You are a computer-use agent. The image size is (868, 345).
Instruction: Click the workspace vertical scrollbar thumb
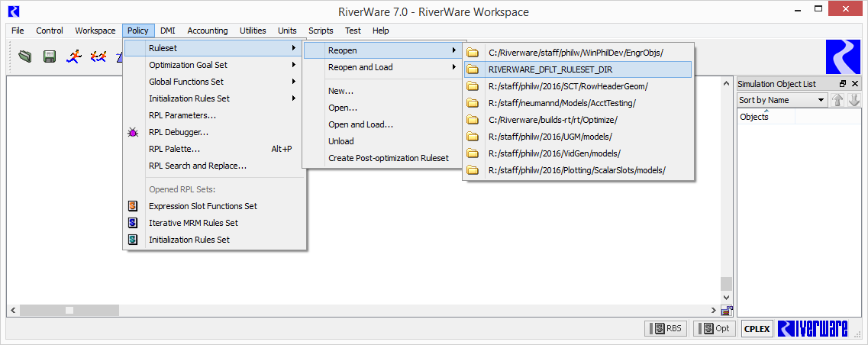coord(726,283)
